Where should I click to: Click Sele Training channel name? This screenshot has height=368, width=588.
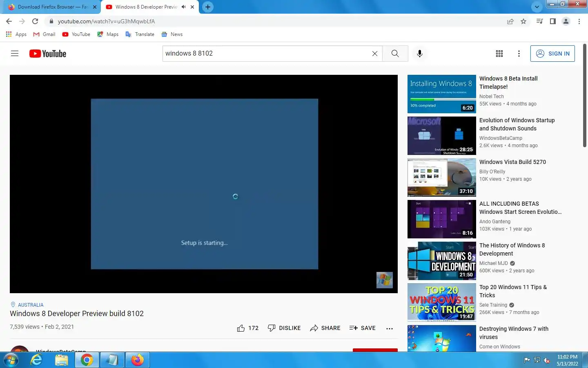[x=493, y=305]
